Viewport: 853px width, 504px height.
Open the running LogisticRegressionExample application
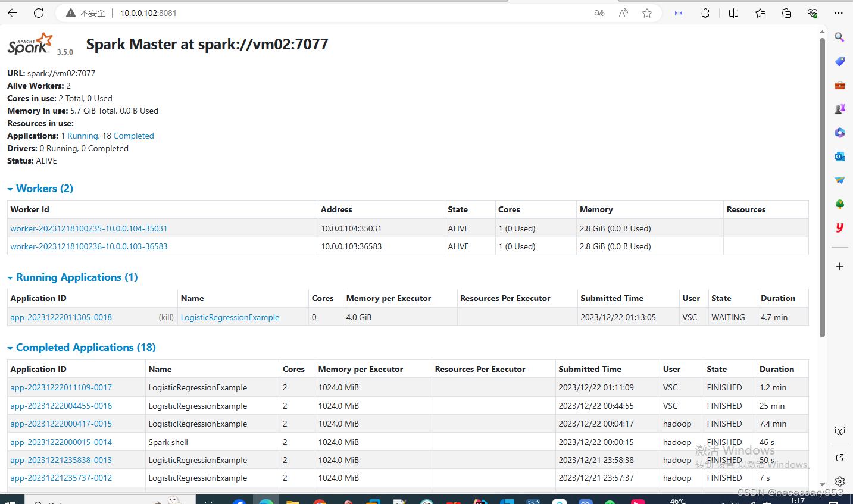230,317
